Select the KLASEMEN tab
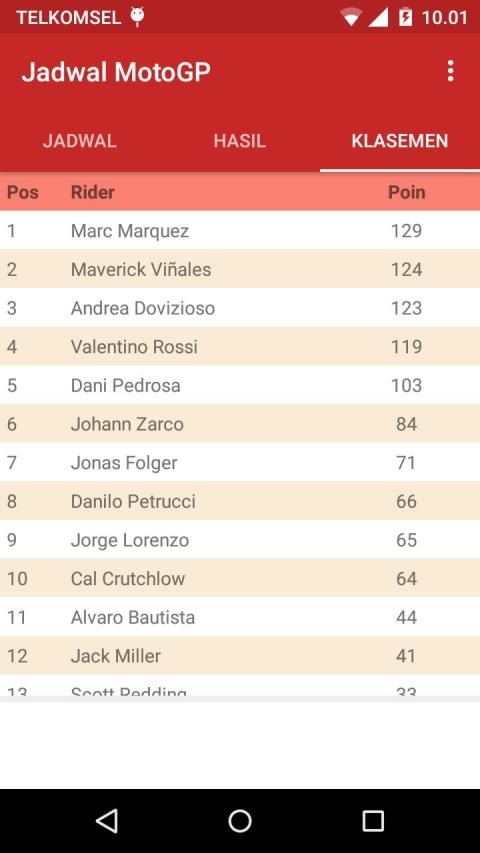The height and width of the screenshot is (853, 480). coord(400,141)
